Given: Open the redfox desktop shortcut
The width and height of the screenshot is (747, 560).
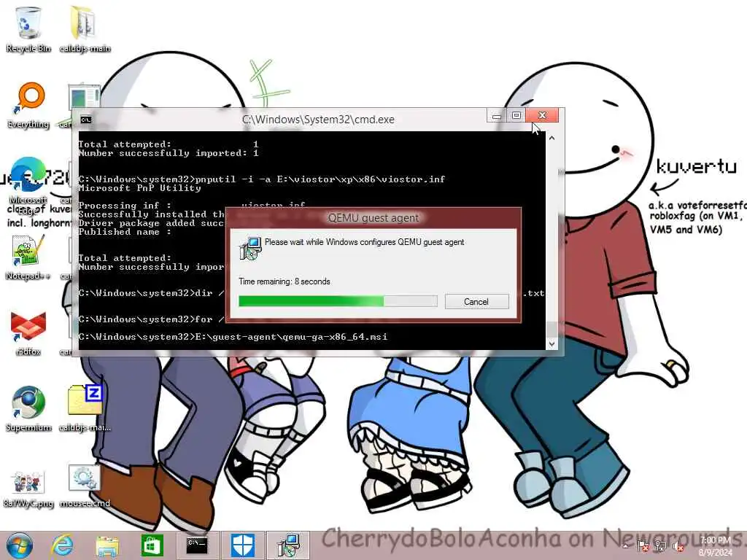Looking at the screenshot, I should point(28,333).
